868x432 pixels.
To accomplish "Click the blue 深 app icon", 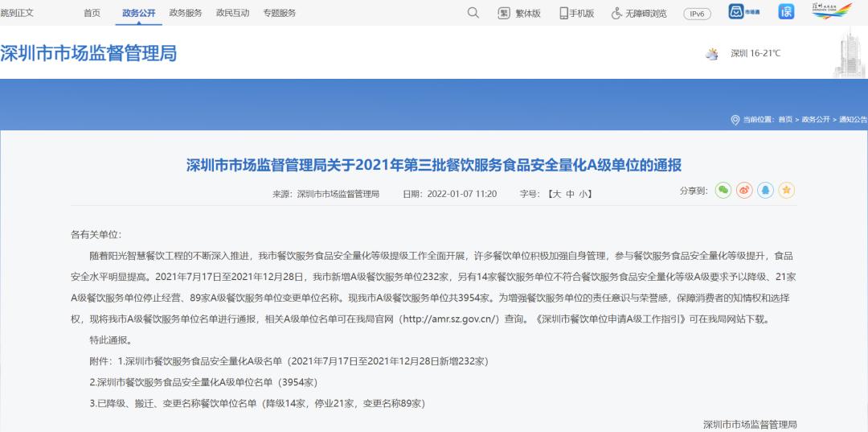I will click(x=785, y=11).
